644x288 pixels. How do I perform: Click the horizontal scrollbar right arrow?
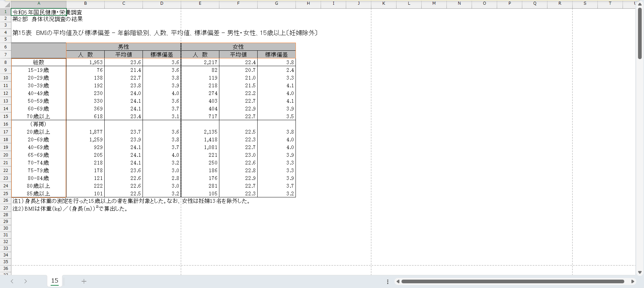(633, 282)
